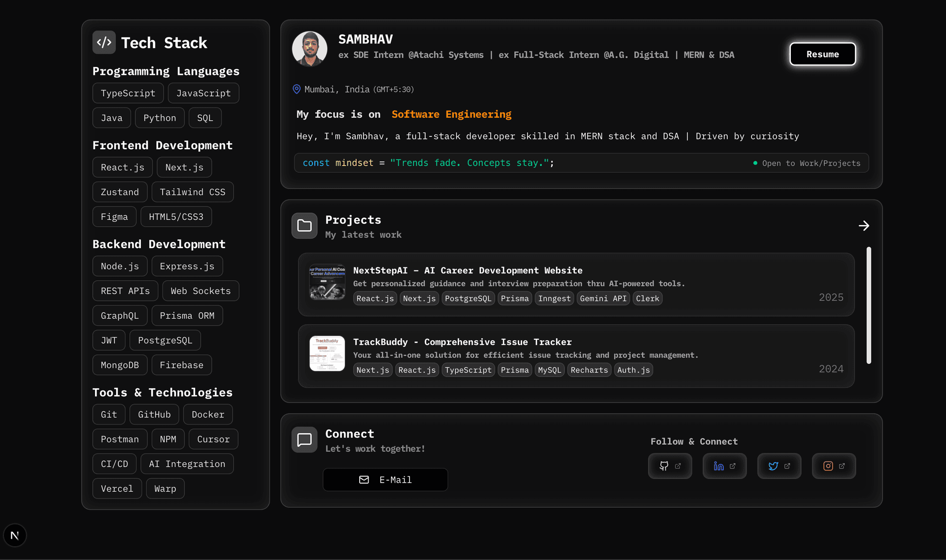Click the E-Mail button

(385, 480)
